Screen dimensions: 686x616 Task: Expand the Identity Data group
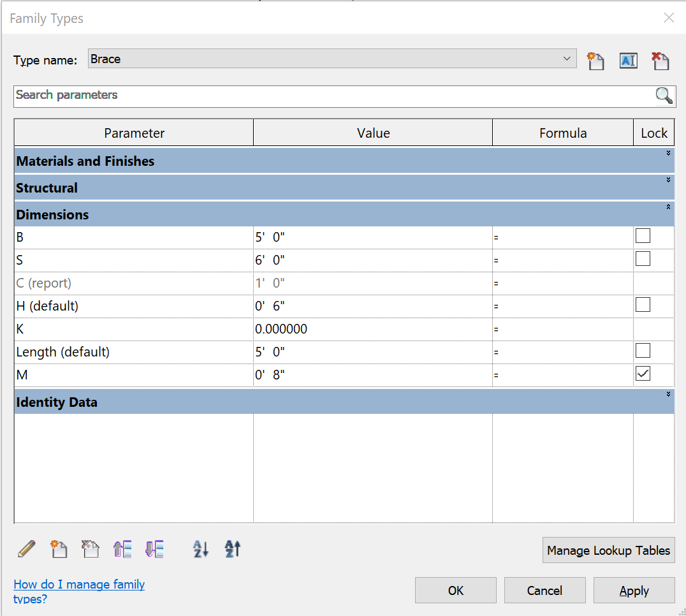coord(668,394)
